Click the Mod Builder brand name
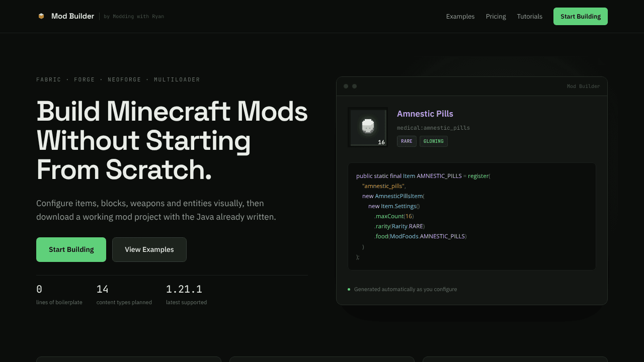 tap(72, 16)
